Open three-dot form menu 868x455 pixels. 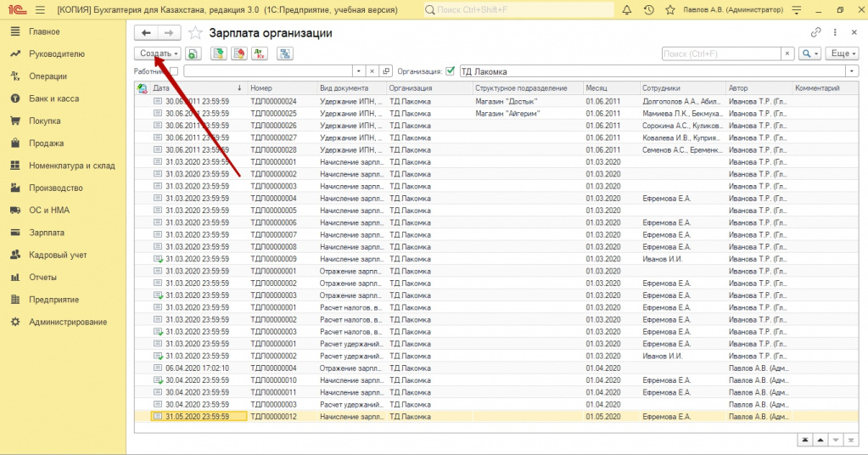click(x=835, y=32)
